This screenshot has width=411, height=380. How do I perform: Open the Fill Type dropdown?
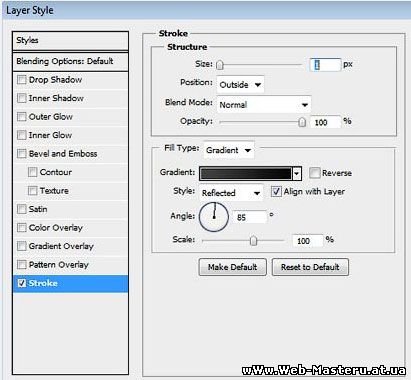[229, 150]
